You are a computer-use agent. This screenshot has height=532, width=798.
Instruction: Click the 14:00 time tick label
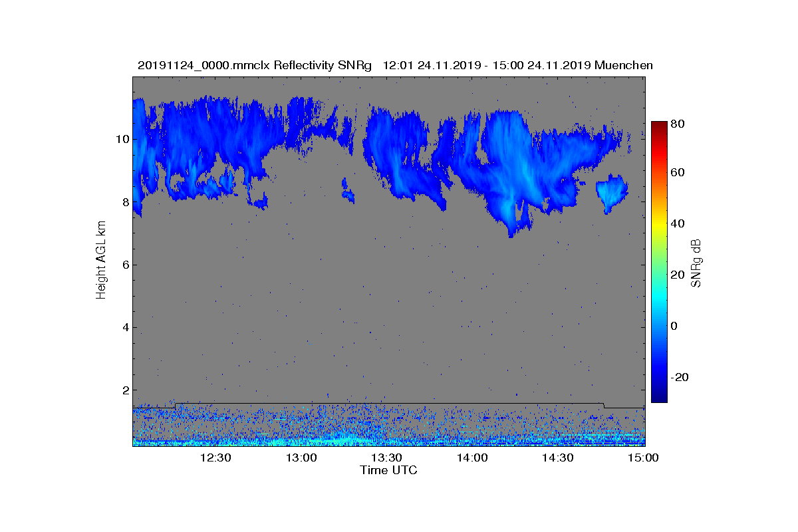[472, 458]
